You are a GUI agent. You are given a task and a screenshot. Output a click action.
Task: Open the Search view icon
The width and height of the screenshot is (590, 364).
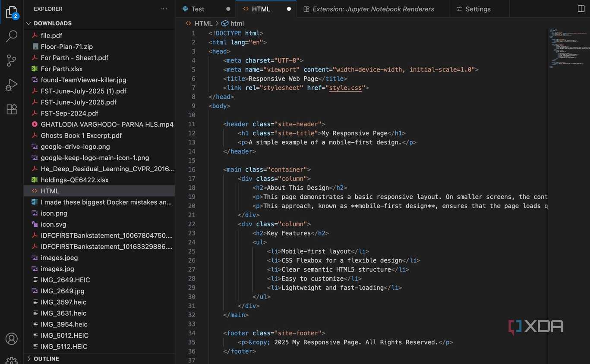[12, 36]
